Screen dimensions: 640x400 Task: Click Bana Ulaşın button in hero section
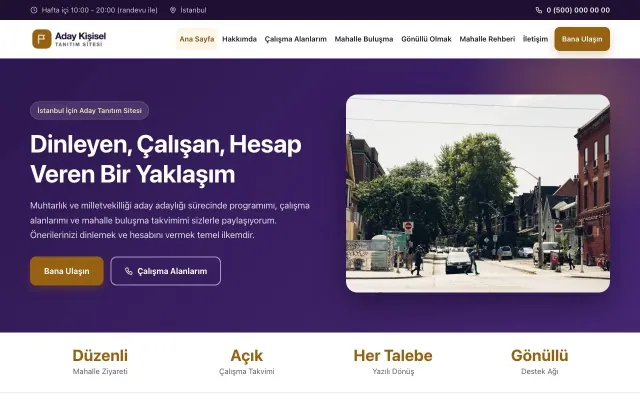click(x=67, y=271)
